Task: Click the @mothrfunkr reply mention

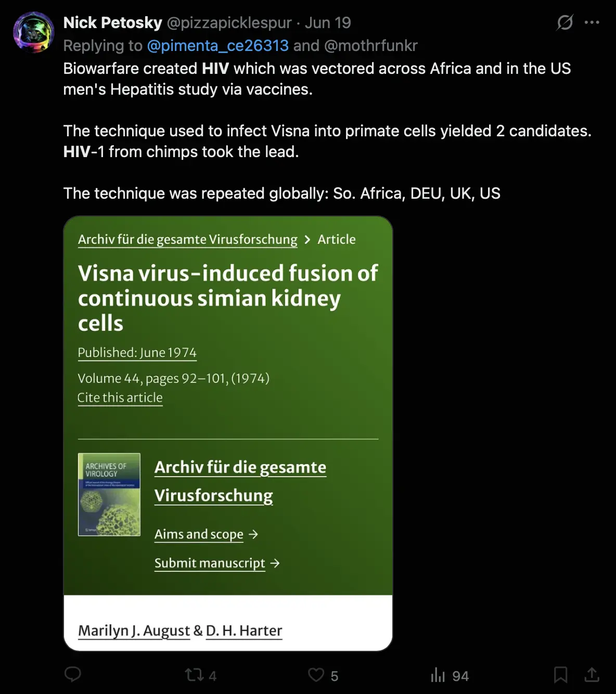Action: tap(371, 46)
